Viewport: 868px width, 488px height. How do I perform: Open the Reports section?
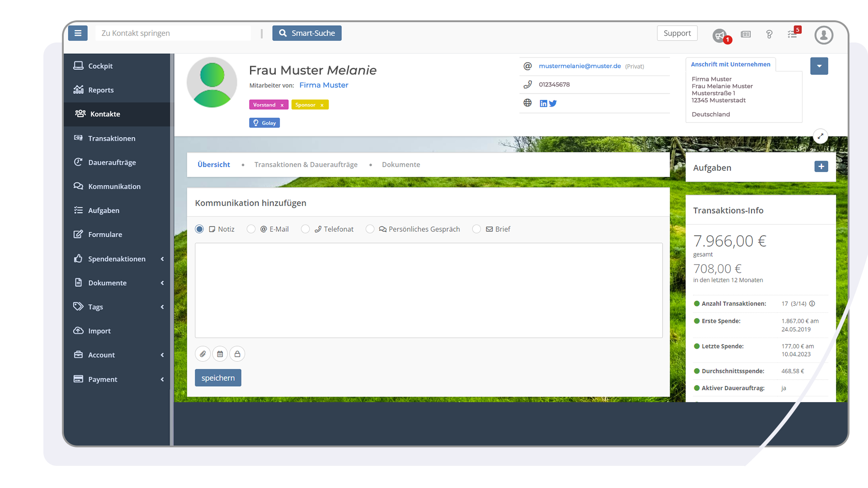tap(101, 89)
